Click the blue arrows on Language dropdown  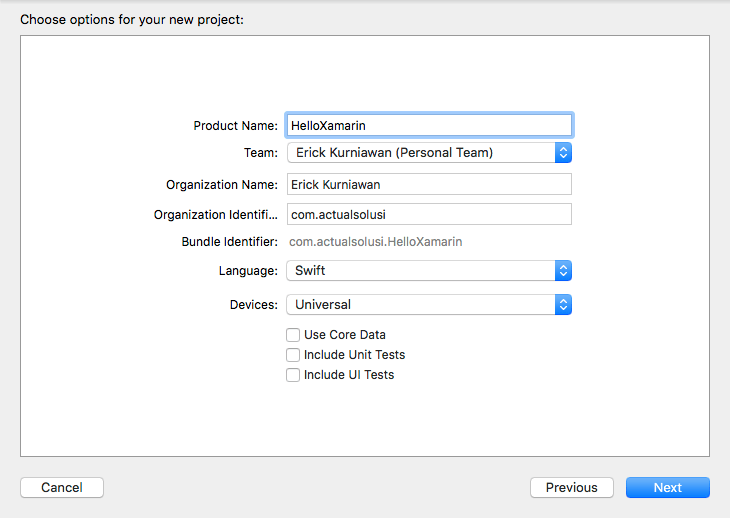(563, 271)
